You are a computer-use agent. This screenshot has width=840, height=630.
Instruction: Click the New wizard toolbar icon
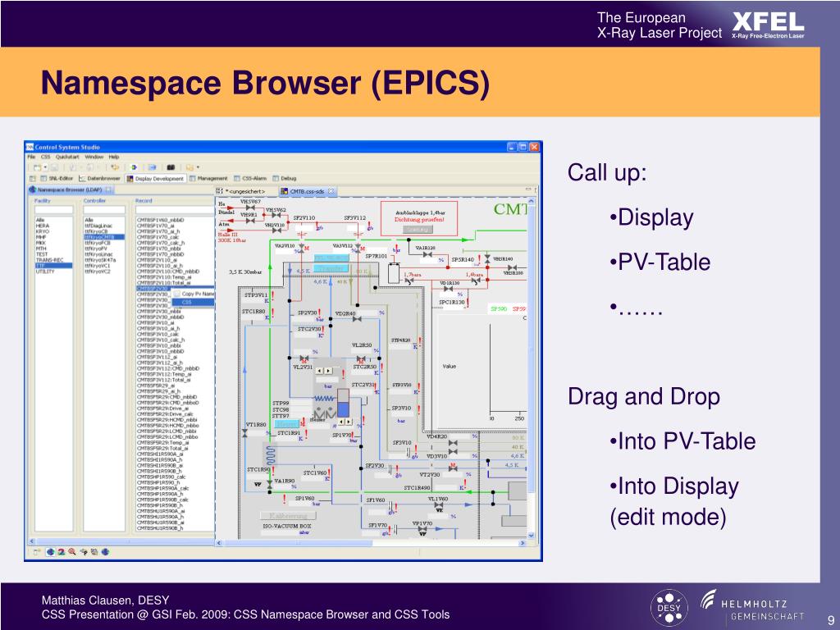[38, 167]
